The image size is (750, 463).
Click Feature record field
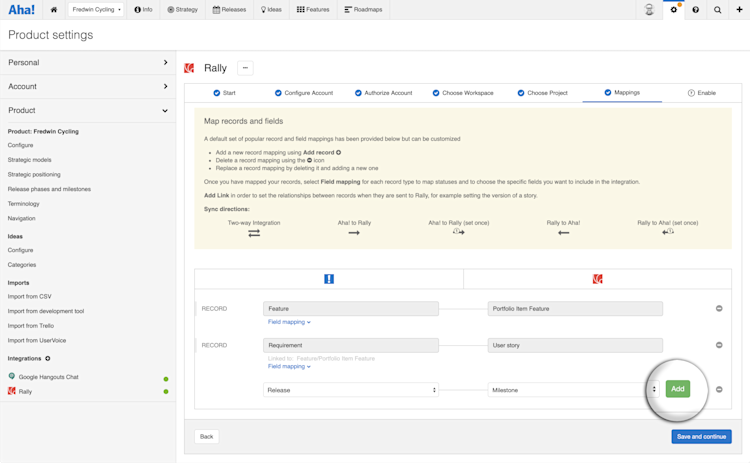351,309
